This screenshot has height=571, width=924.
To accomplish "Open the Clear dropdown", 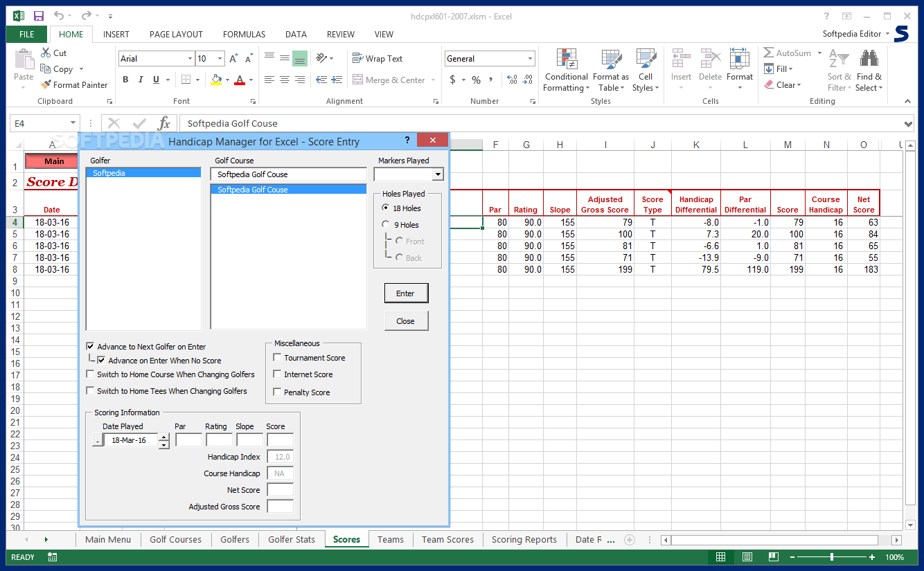I will pyautogui.click(x=783, y=84).
